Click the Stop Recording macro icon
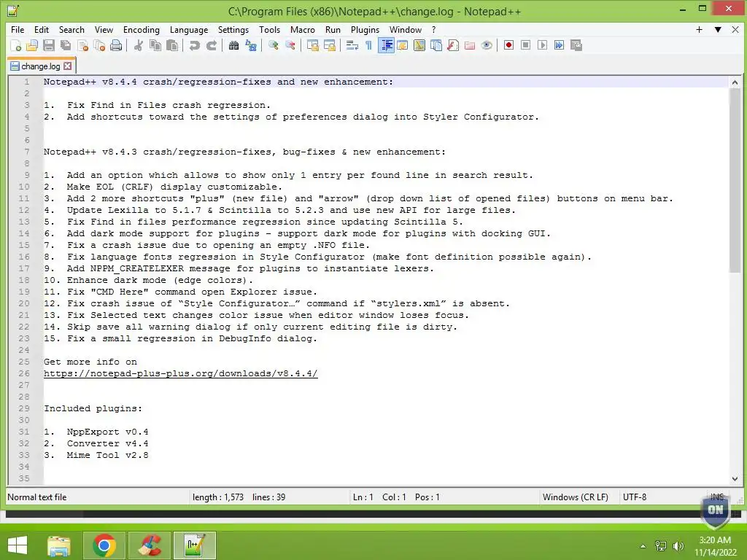747x560 pixels. click(525, 45)
